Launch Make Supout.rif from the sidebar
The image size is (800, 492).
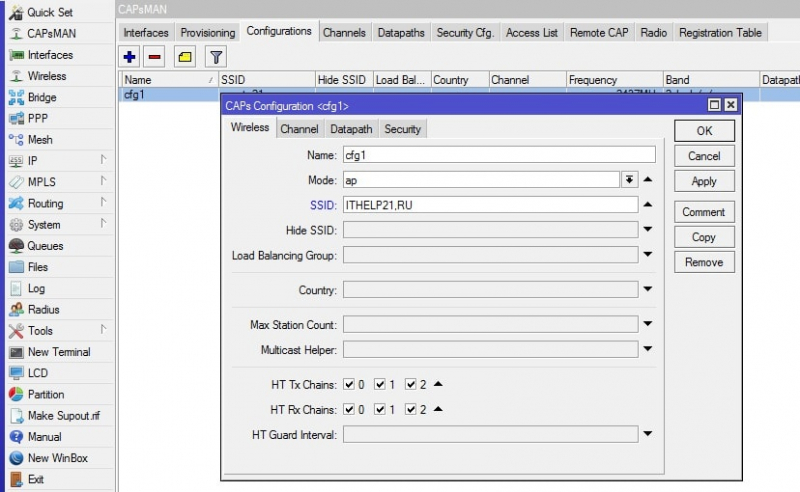63,416
